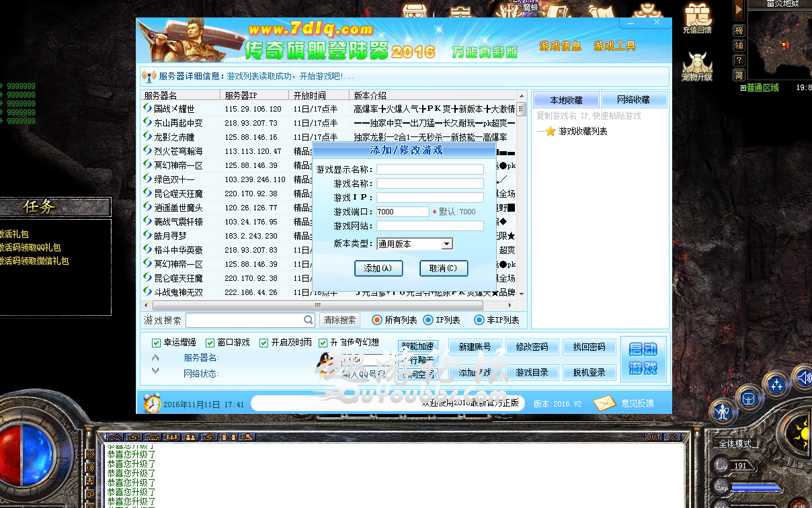
Task: Click the 游戏目录 button
Action: tap(532, 372)
